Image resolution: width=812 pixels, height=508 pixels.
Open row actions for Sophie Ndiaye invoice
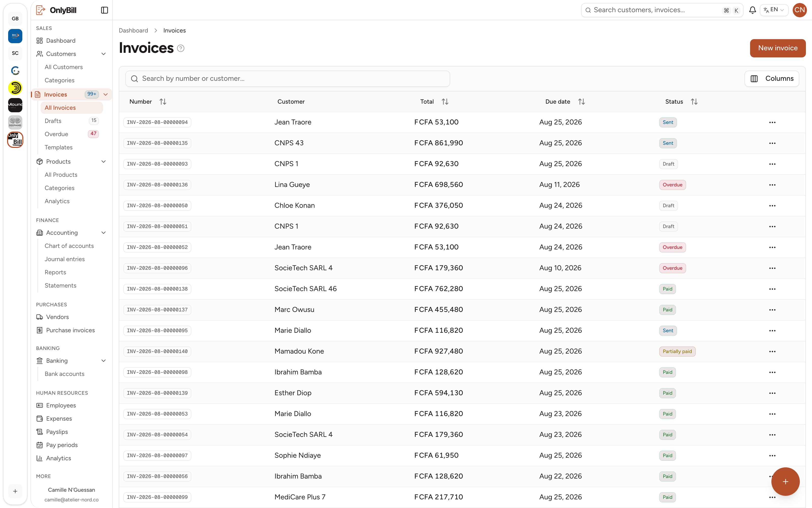click(x=772, y=456)
